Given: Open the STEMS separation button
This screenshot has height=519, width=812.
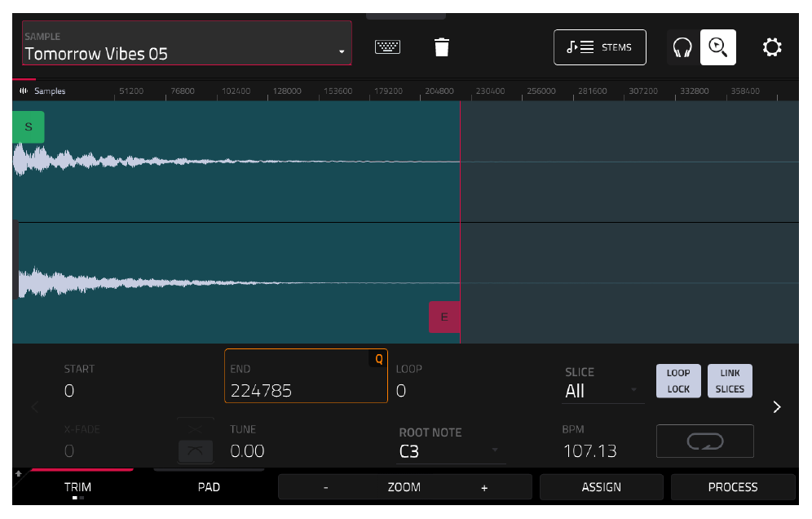Looking at the screenshot, I should [600, 47].
